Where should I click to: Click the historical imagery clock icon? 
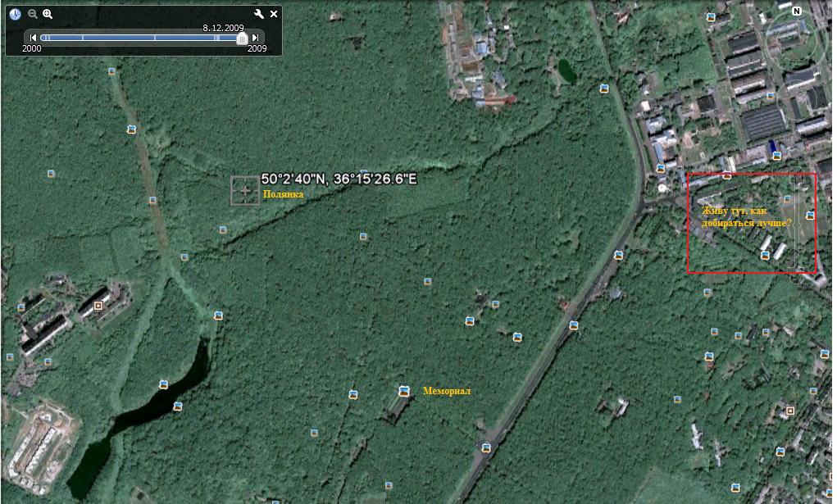click(x=15, y=14)
